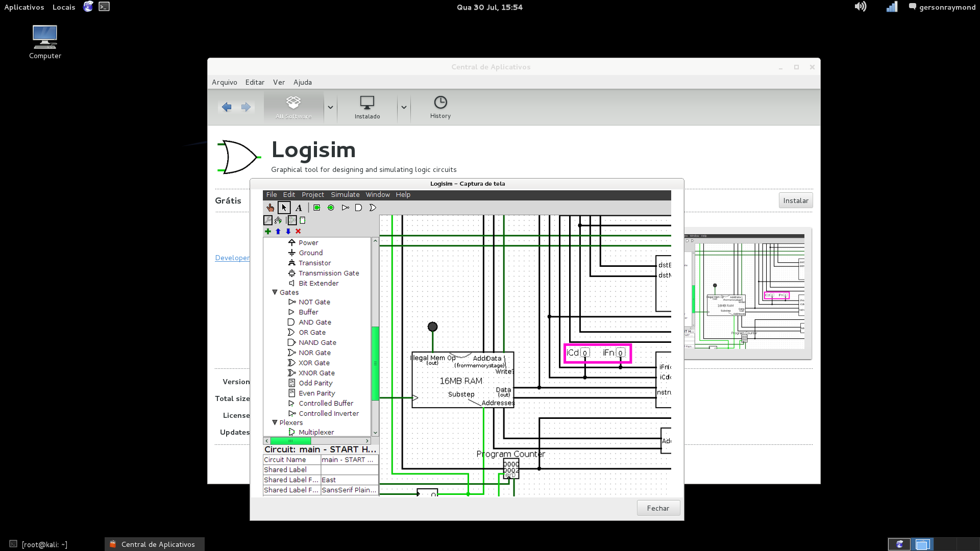
Task: Pick the NOT gate toolbar icon
Action: tap(345, 208)
